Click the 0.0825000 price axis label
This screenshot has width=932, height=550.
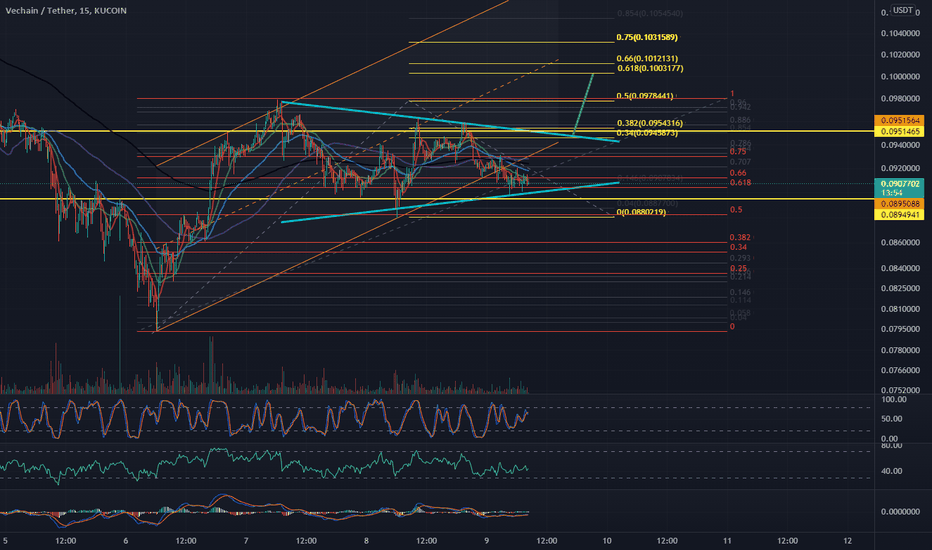pyautogui.click(x=900, y=288)
